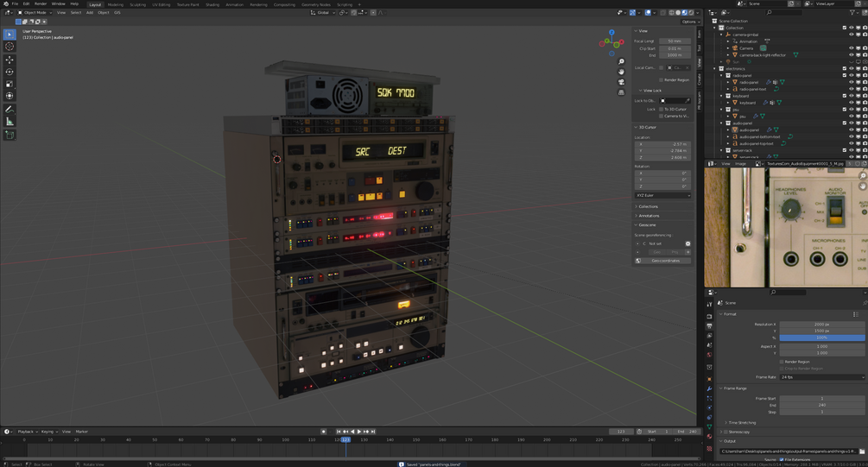Open the Add menu in viewport header
The image size is (868, 467).
click(x=90, y=12)
